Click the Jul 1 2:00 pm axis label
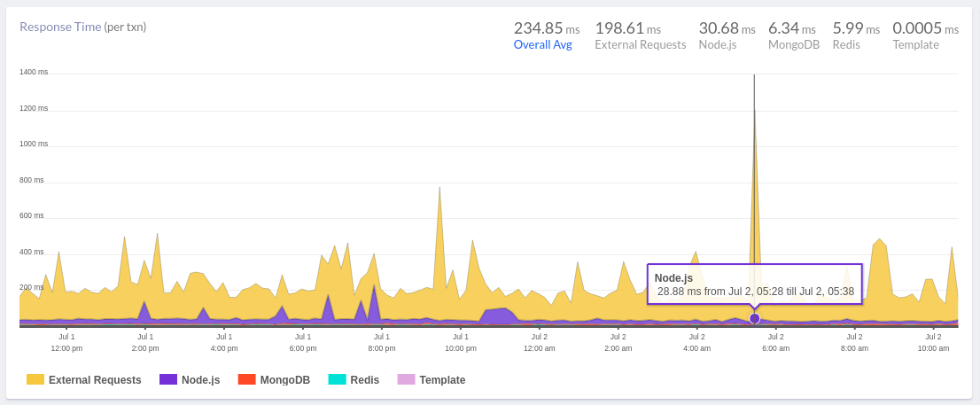Screen dimensions: 980x405 (145, 342)
